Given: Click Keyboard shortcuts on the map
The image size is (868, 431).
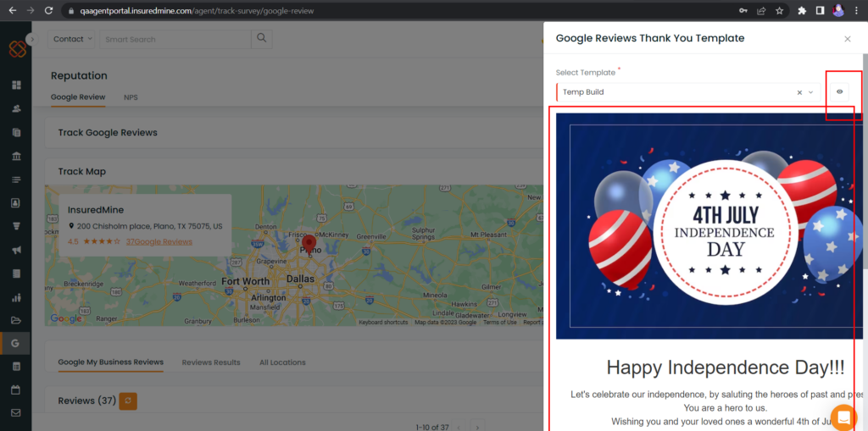Looking at the screenshot, I should point(383,323).
